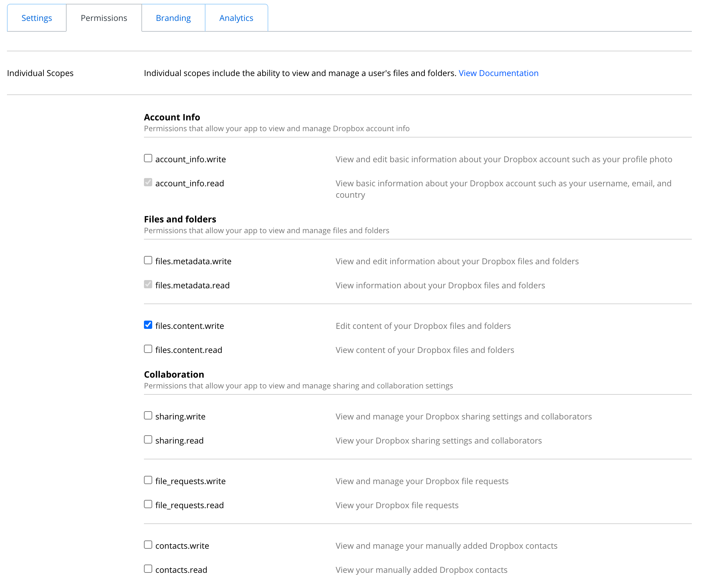Click the account_info.write label text
This screenshot has height=588, width=702.
tap(191, 159)
